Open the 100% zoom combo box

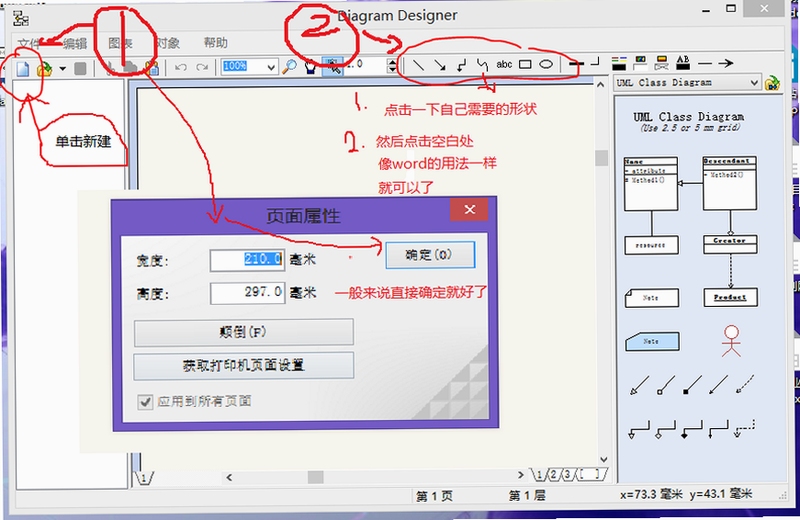pyautogui.click(x=249, y=66)
